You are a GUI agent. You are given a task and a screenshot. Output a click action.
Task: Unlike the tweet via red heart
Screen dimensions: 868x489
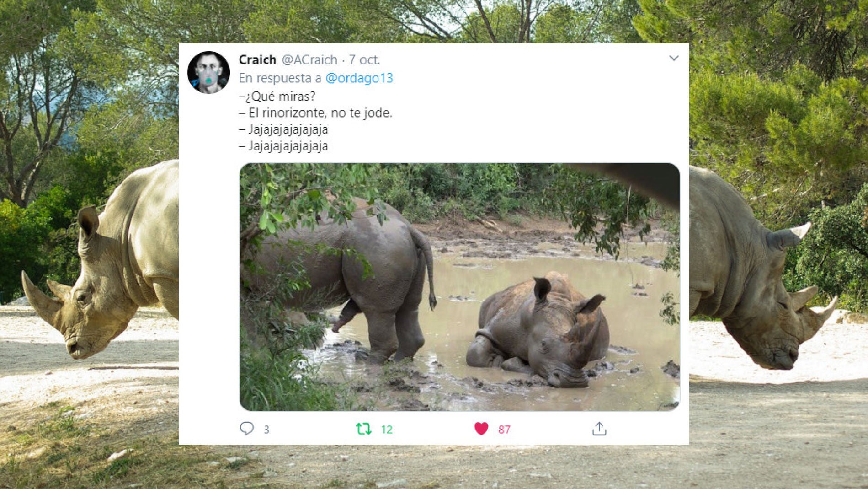(x=481, y=429)
